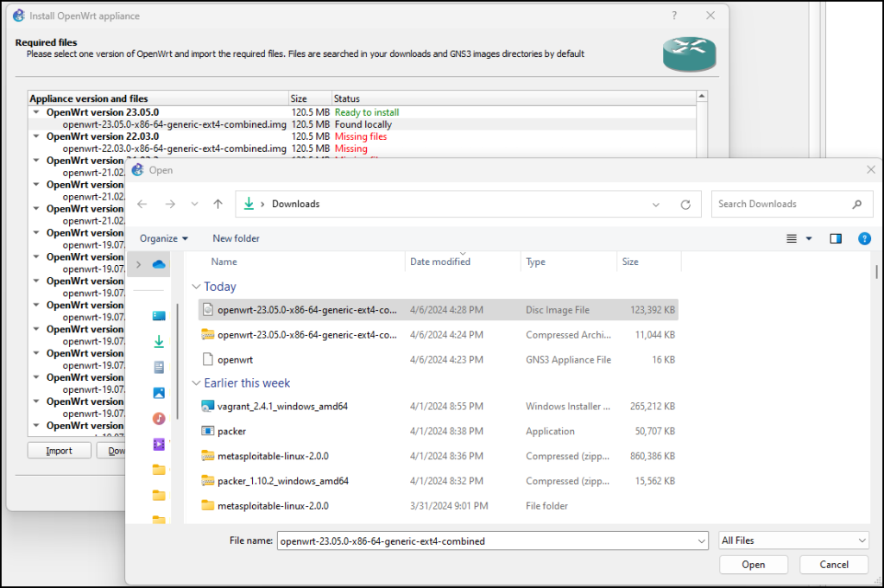Screen dimensions: 884x588
Task: Go up one folder level
Action: (218, 204)
